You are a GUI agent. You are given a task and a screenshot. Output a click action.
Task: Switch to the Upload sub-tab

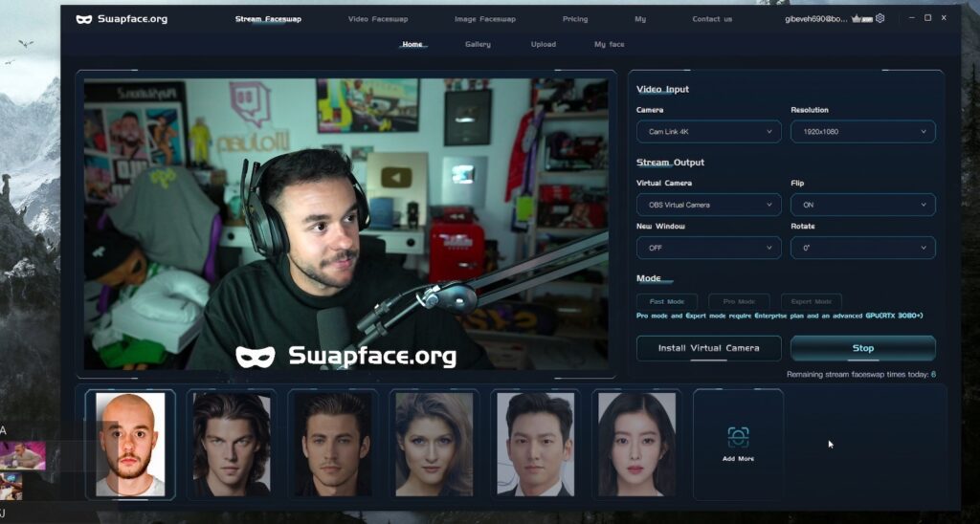coord(544,44)
